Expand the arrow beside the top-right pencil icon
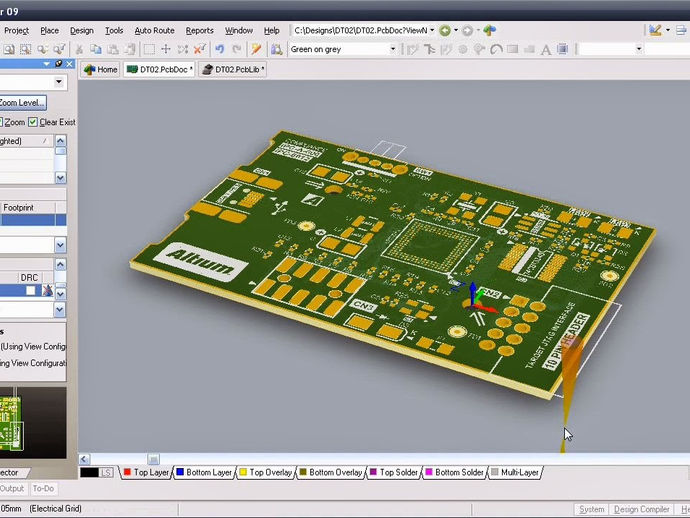Viewport: 690px width, 518px height. [x=668, y=30]
